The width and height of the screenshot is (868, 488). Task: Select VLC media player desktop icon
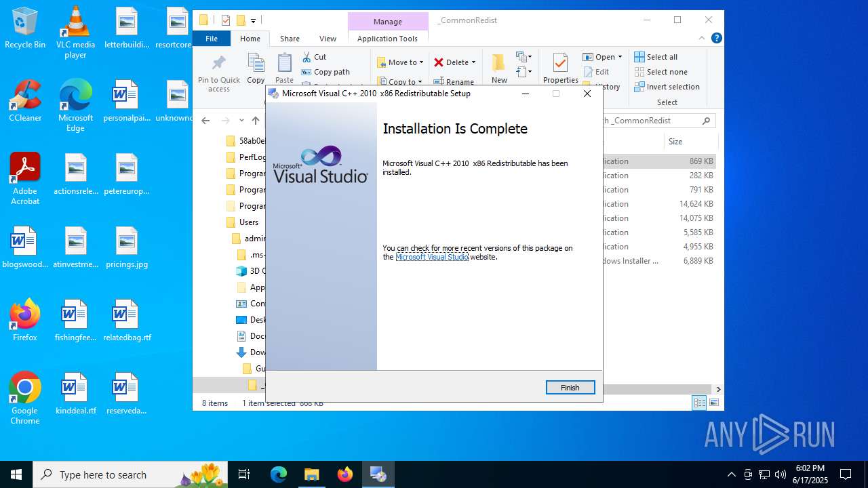[75, 33]
